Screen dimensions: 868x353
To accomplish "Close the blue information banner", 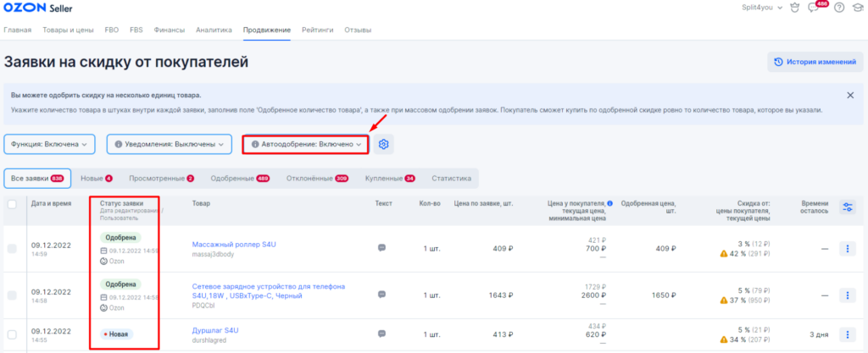I will tap(850, 95).
